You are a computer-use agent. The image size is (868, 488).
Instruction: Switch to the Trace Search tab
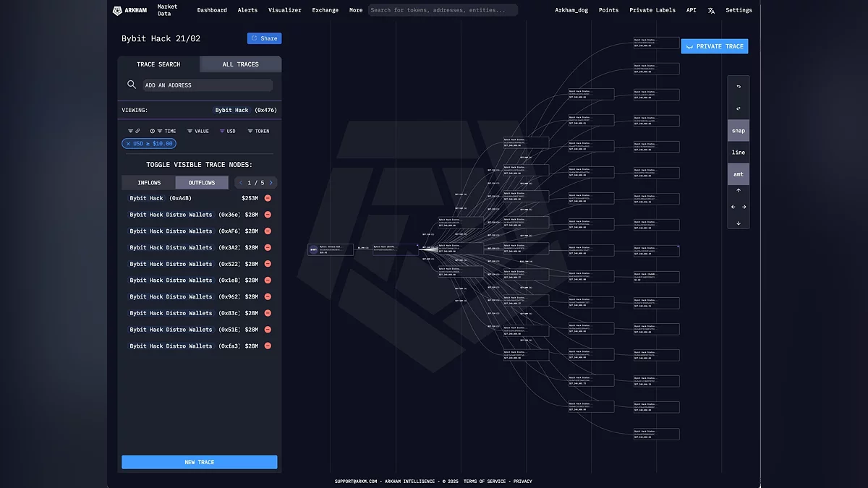coord(158,64)
